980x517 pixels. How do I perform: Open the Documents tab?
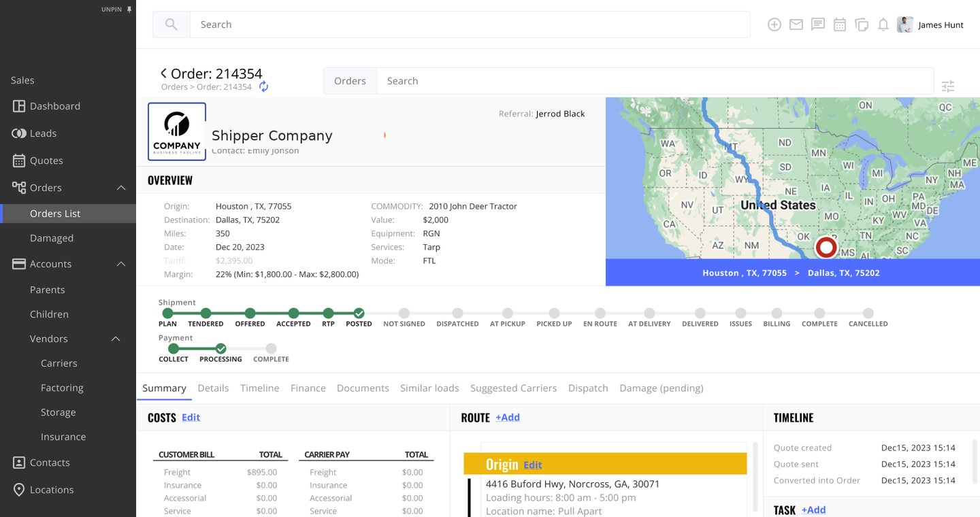[363, 388]
